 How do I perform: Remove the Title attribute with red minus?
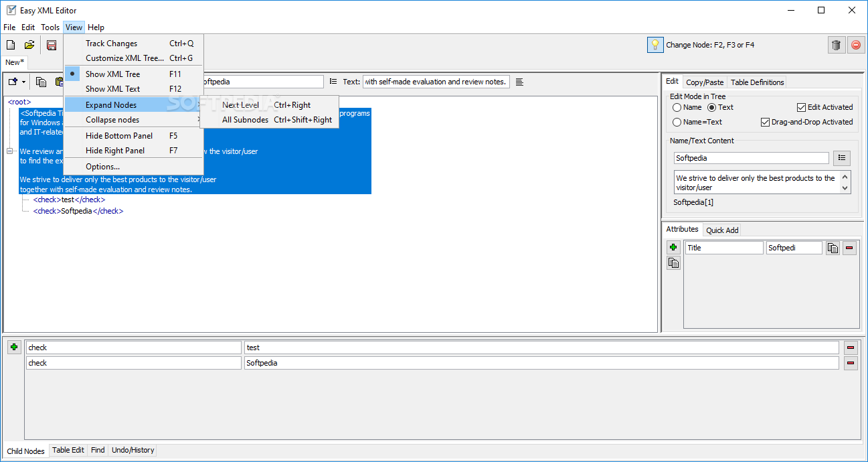[x=849, y=248]
